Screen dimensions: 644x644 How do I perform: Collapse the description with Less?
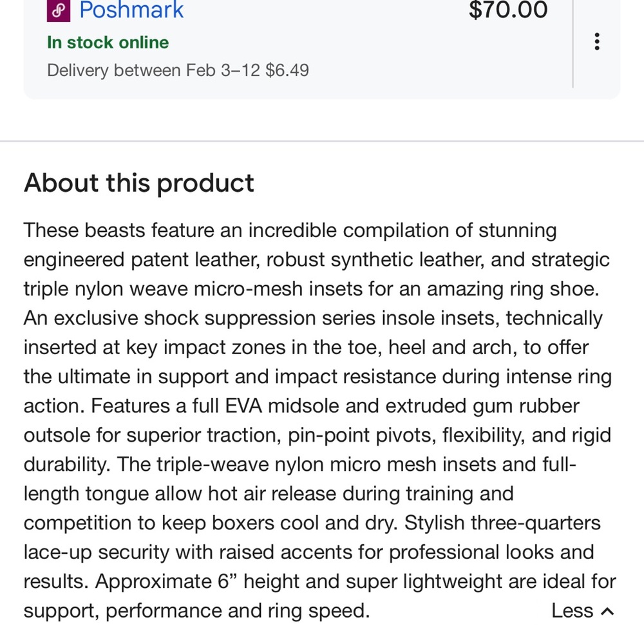click(572, 611)
